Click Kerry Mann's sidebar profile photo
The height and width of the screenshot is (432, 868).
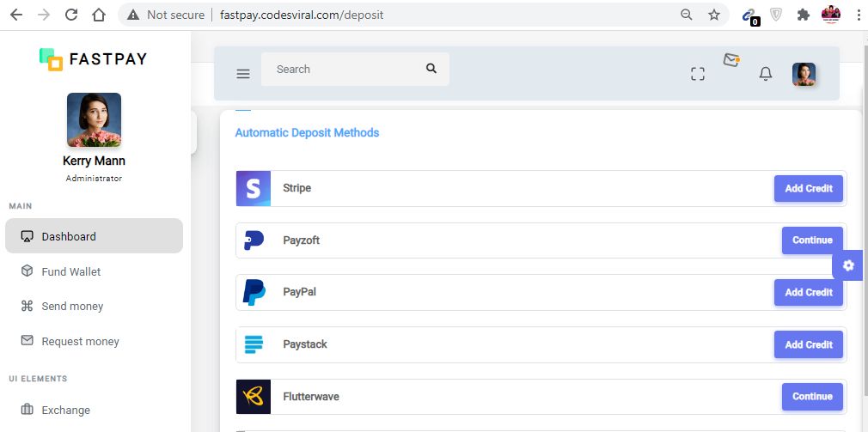95,120
